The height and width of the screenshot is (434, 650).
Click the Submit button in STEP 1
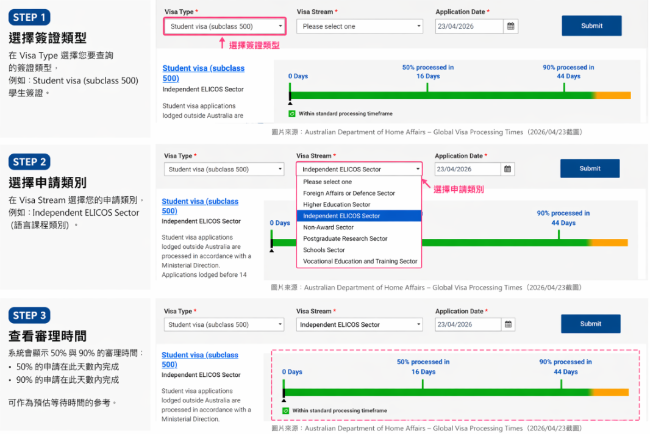point(592,26)
